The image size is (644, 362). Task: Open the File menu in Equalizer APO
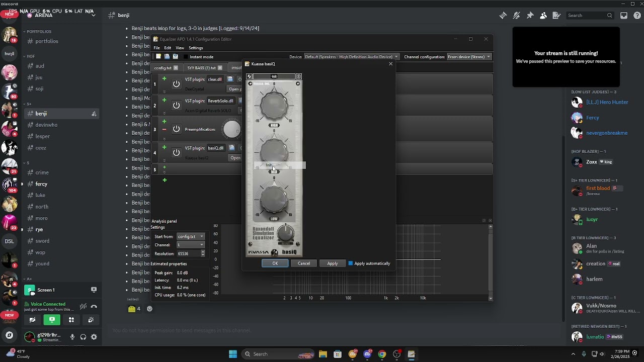pos(157,48)
